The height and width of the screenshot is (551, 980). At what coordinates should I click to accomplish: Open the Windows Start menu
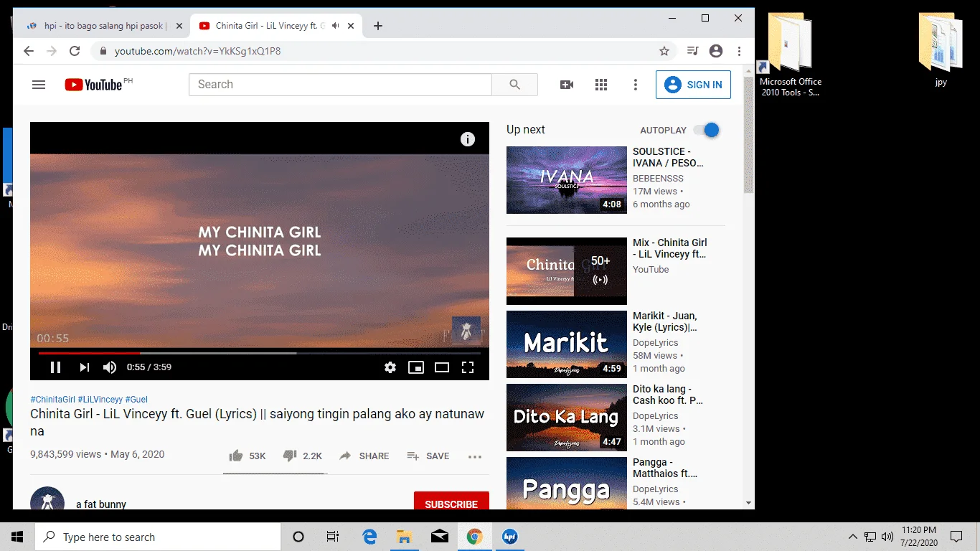coord(17,537)
